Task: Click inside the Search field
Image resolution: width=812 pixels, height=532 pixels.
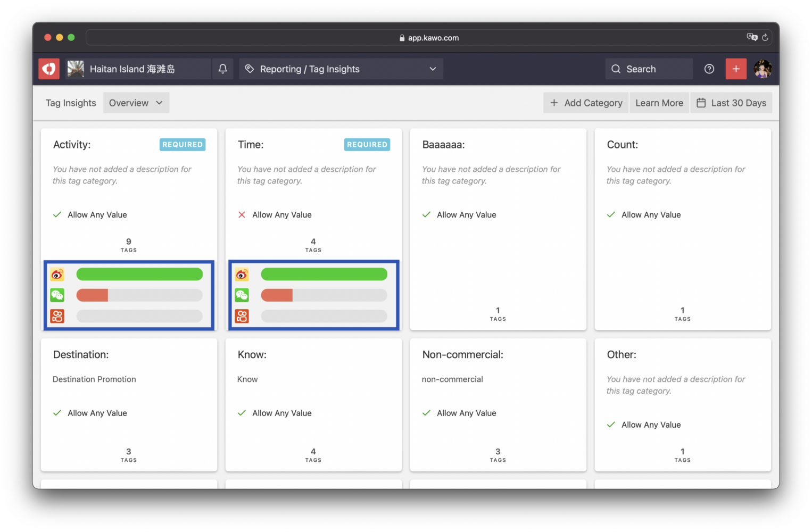Action: click(649, 69)
